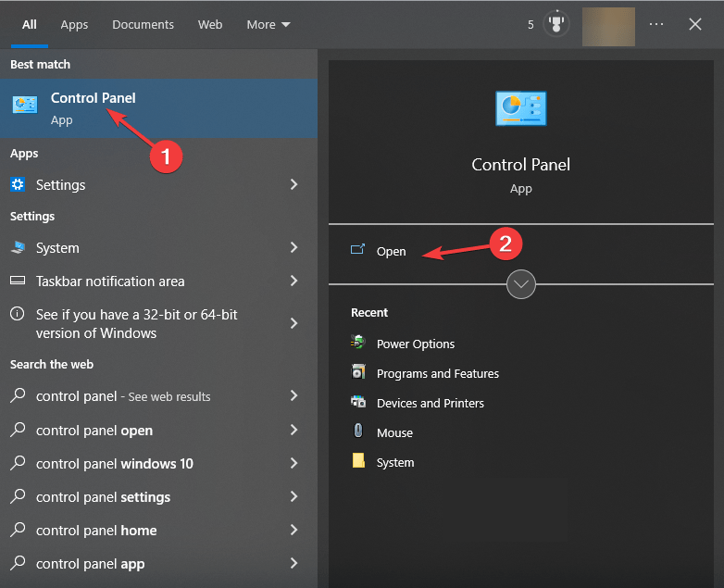Open Taskbar notification area setting

[x=158, y=281]
